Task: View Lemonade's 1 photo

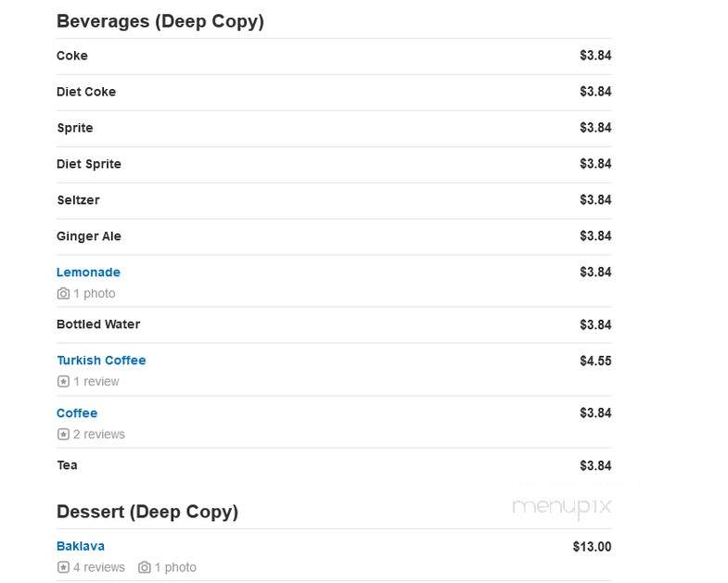Action: point(95,294)
